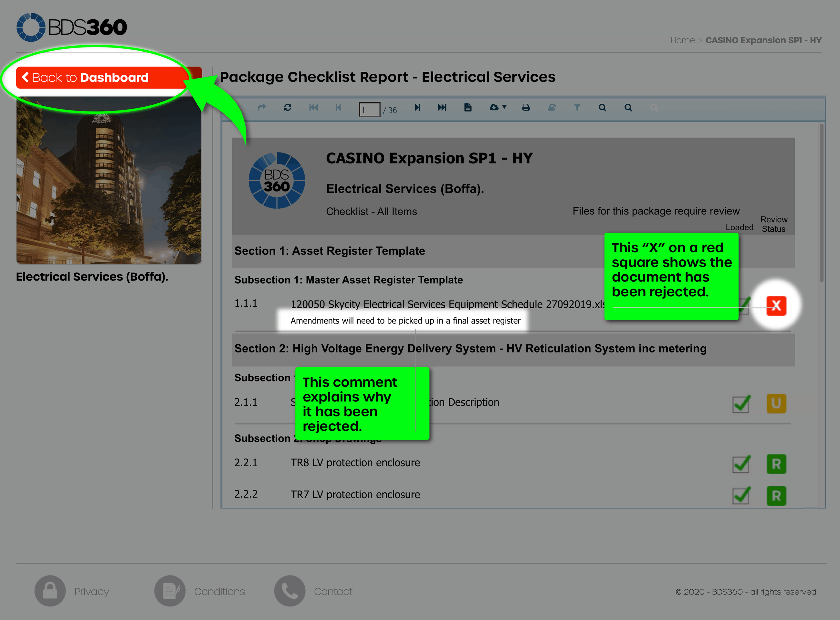Click the loaded checkbox next to TR7 LV protection enclosure

pos(740,496)
